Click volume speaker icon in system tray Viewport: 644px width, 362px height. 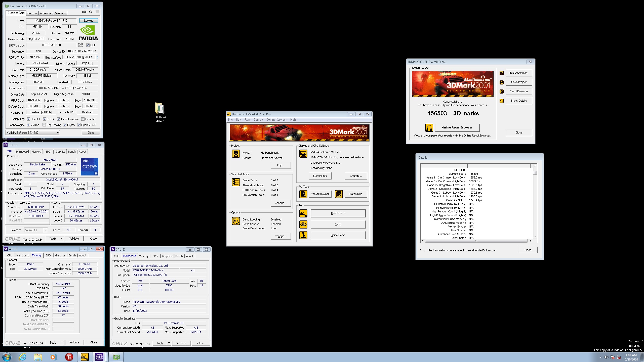tap(606, 357)
